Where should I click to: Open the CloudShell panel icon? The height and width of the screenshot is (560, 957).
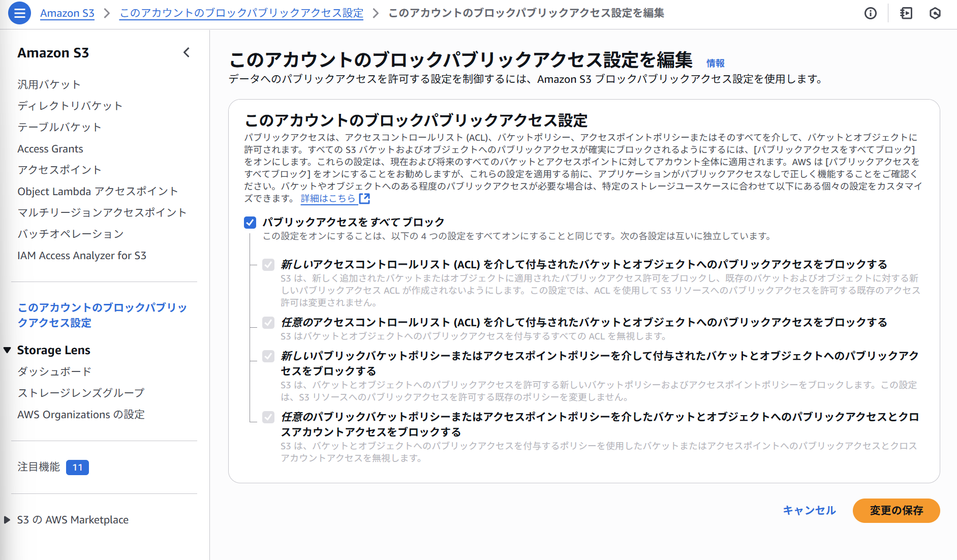point(906,13)
